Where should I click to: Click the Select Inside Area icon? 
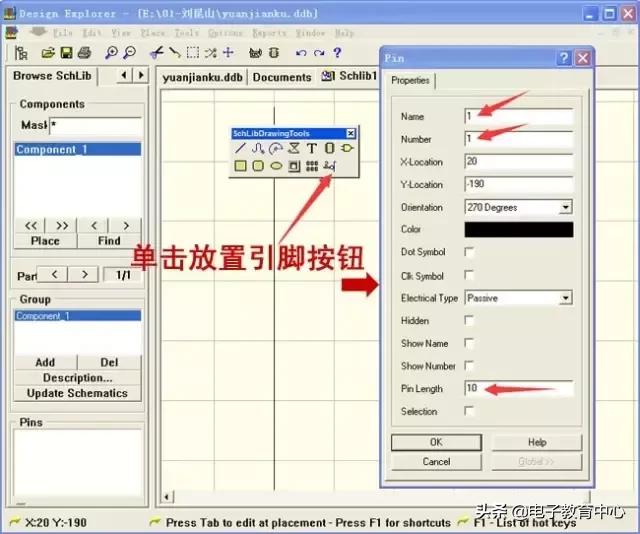coord(193,53)
